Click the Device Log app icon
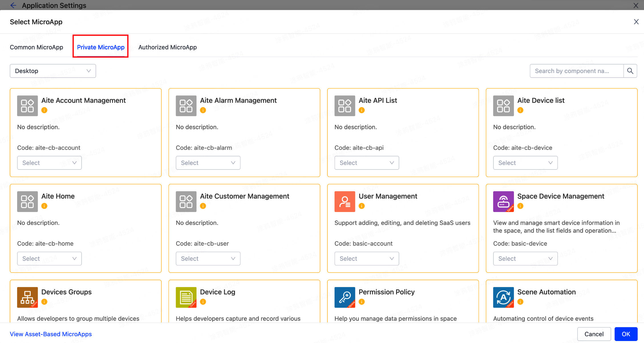Viewport: 644px width, 343px height. point(186,297)
